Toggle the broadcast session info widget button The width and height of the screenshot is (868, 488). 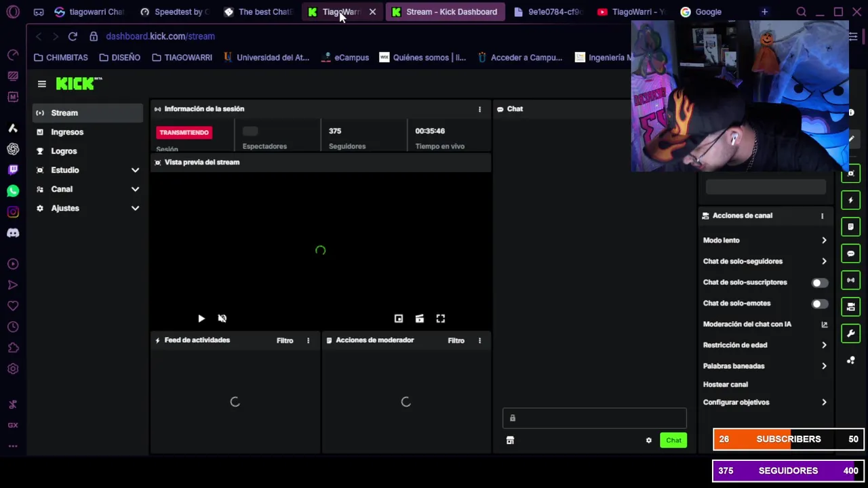coord(850,280)
